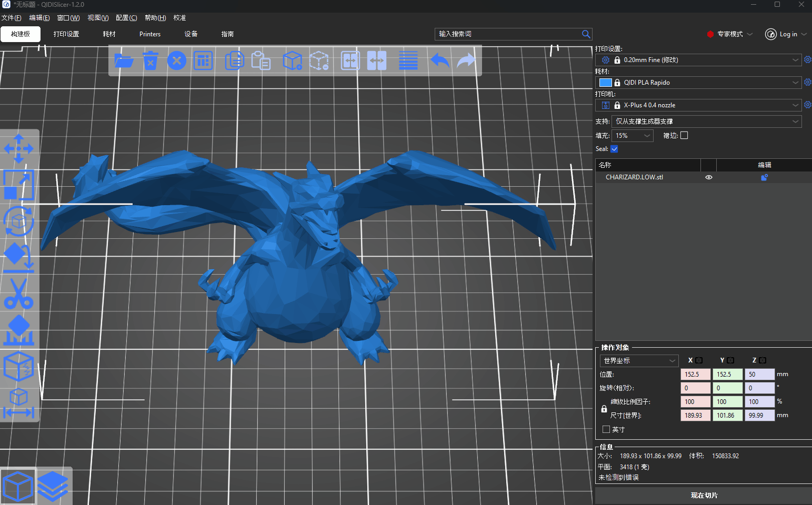Open the 视图(V) menu
The height and width of the screenshot is (505, 812).
click(x=98, y=18)
